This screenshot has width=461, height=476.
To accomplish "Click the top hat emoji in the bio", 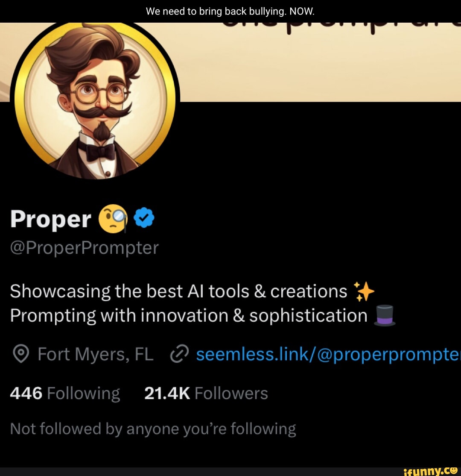I will [385, 317].
